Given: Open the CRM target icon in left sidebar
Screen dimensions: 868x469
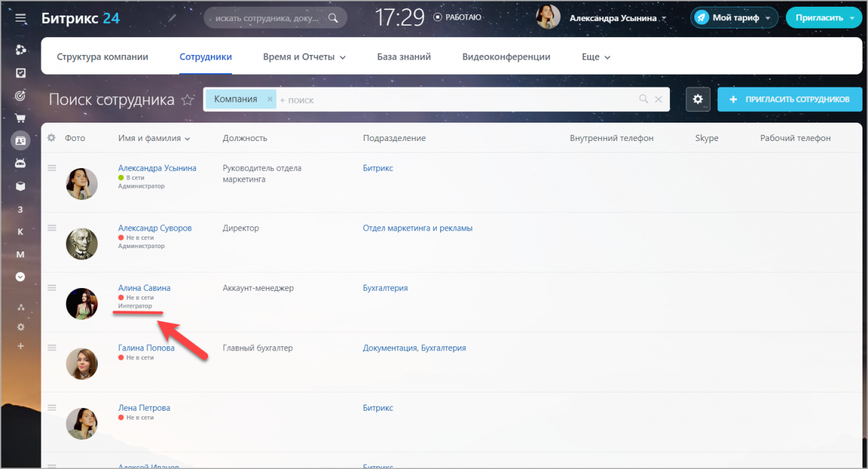Looking at the screenshot, I should pyautogui.click(x=20, y=96).
